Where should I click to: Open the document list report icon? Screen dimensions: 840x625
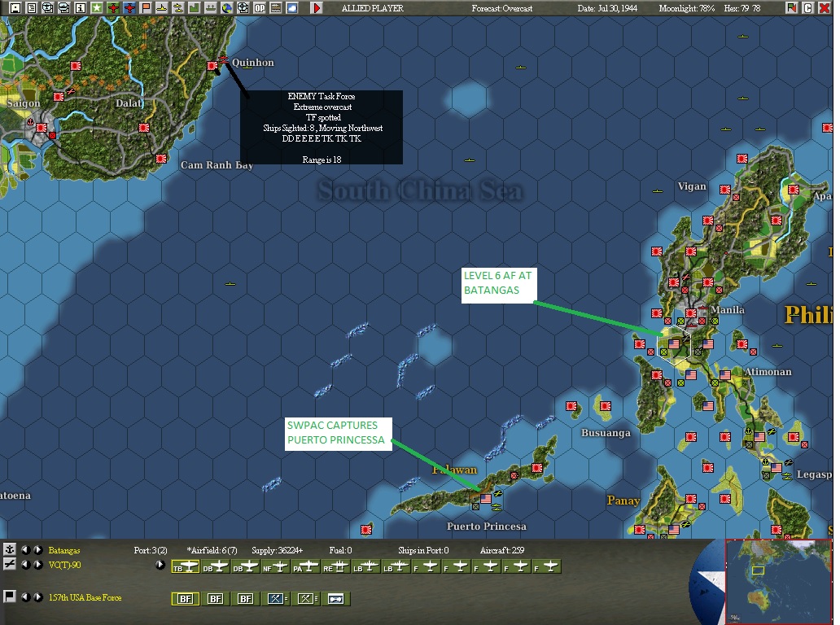[32, 8]
